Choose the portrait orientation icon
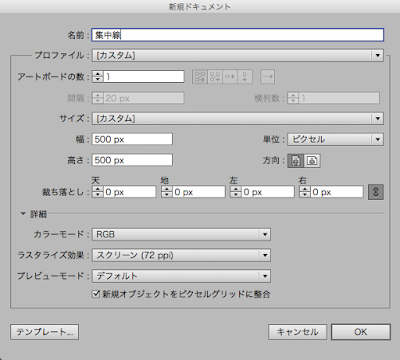 pyautogui.click(x=296, y=161)
